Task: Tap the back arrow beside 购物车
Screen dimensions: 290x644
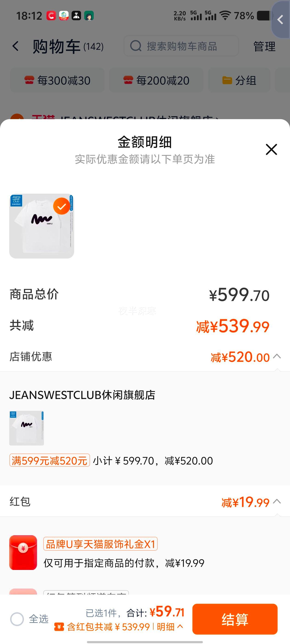Action: point(15,46)
